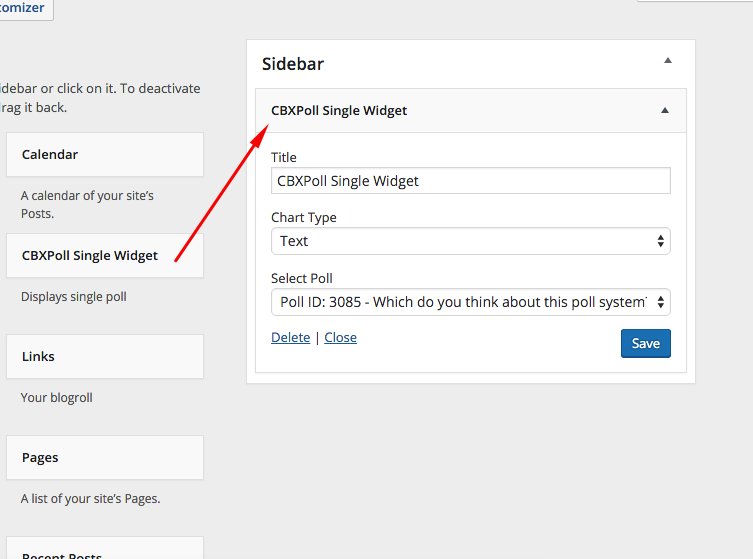This screenshot has width=753, height=559.
Task: Collapse the CBXPoll Single Widget header arrow
Action: point(665,110)
